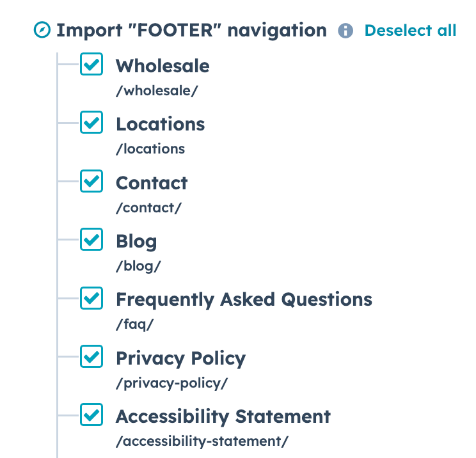Toggle the Contact checkbox
Image resolution: width=476 pixels, height=458 pixels.
tap(91, 182)
